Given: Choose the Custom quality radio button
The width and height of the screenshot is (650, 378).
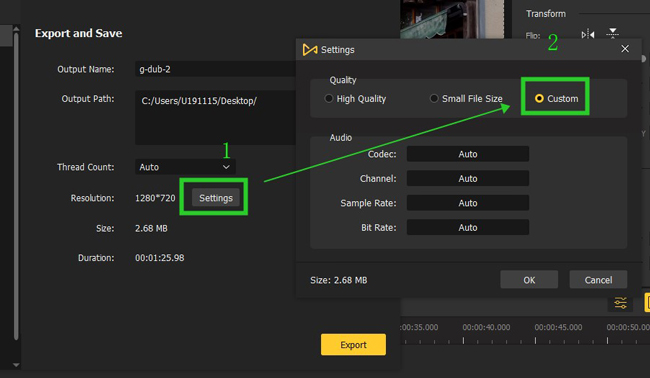Looking at the screenshot, I should (556, 99).
